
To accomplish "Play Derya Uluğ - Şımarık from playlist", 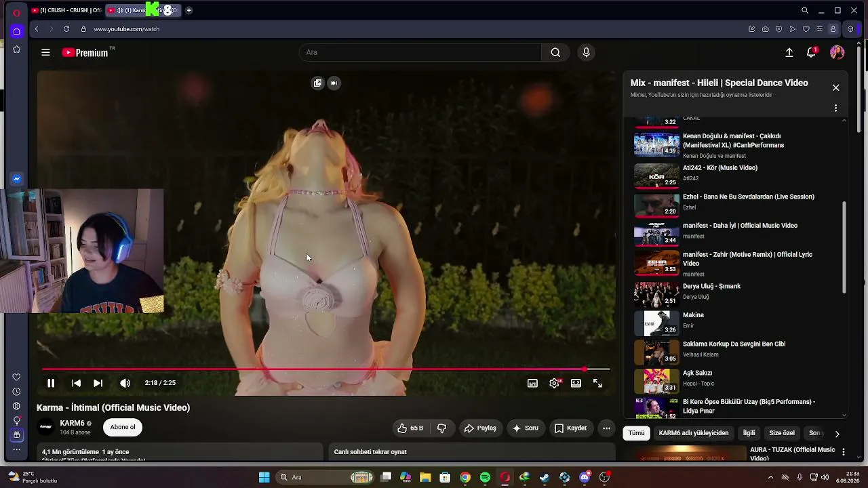I will click(711, 286).
